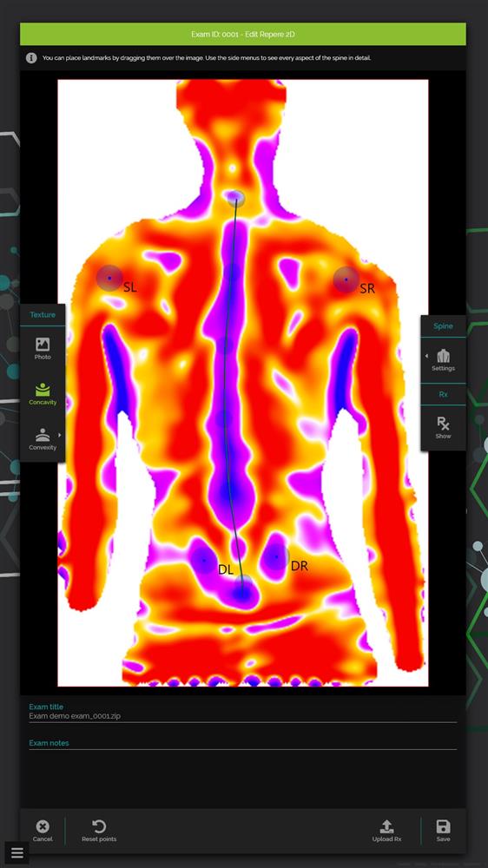
Task: Reset points using the undo icon
Action: click(99, 826)
